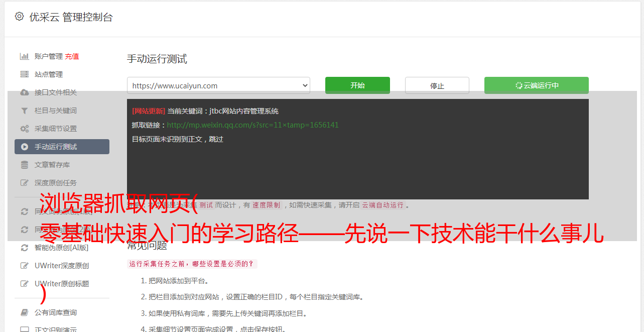Click the server icon for 站点管理
This screenshot has height=332, width=644.
pyautogui.click(x=24, y=74)
